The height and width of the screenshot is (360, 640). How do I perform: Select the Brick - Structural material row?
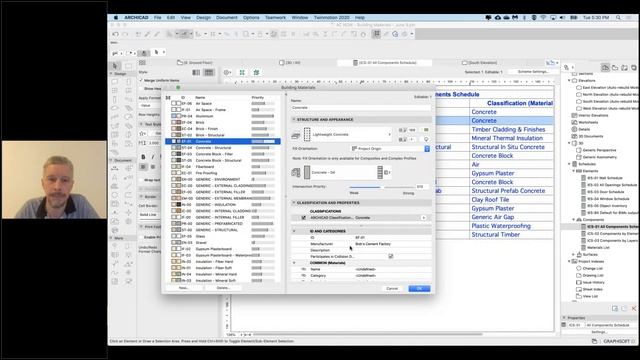point(223,135)
